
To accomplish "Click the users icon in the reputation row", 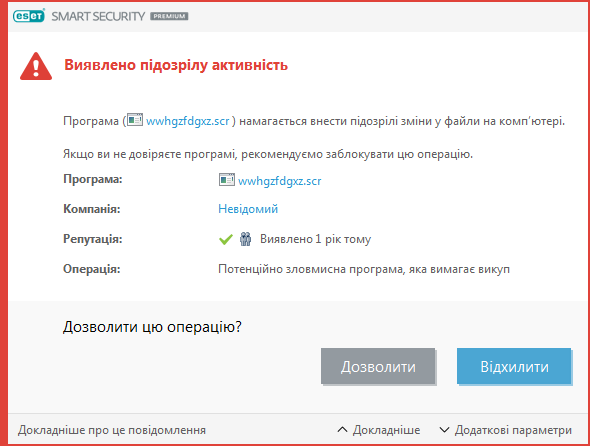I will (x=245, y=239).
